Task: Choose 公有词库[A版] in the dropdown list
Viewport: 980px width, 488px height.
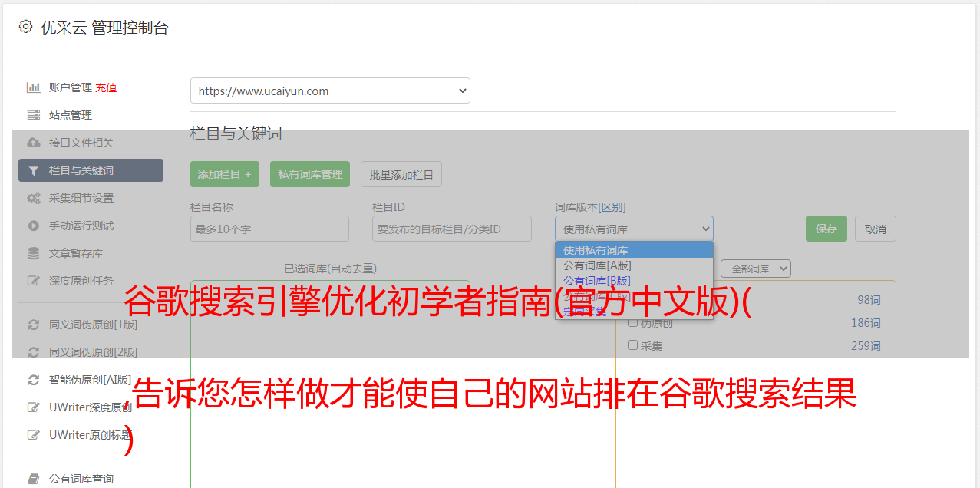Action: [x=634, y=265]
